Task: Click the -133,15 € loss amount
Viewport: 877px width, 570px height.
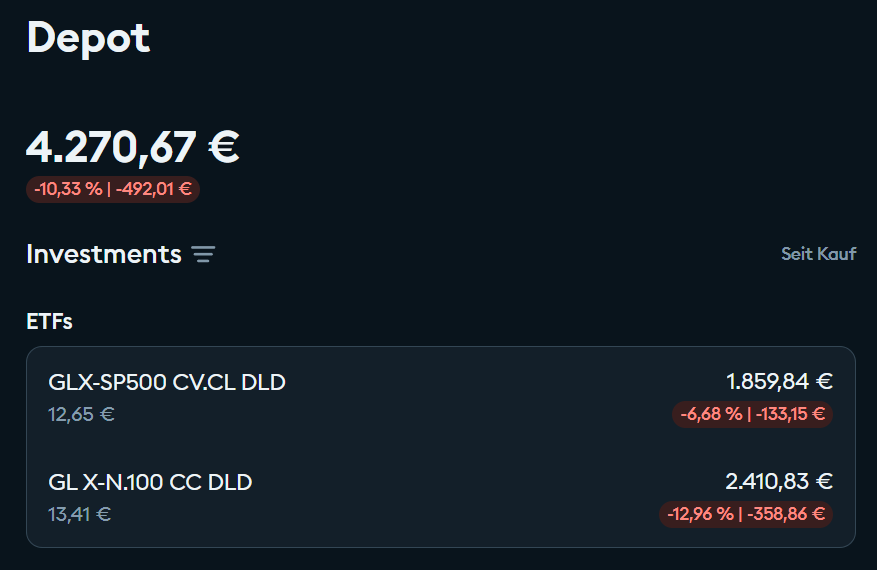Action: coord(790,414)
